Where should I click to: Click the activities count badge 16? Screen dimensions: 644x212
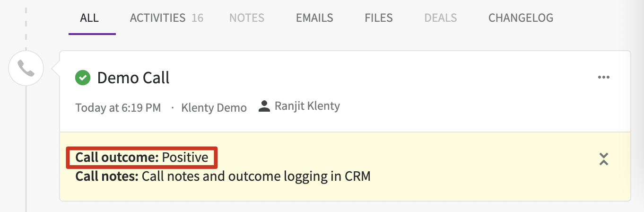click(x=197, y=18)
